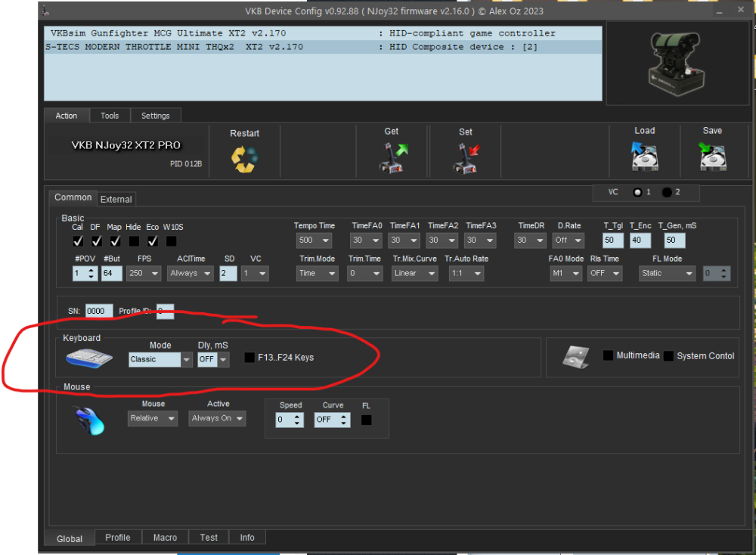Enable the System Contol checkbox
756x555 pixels.
pos(668,355)
